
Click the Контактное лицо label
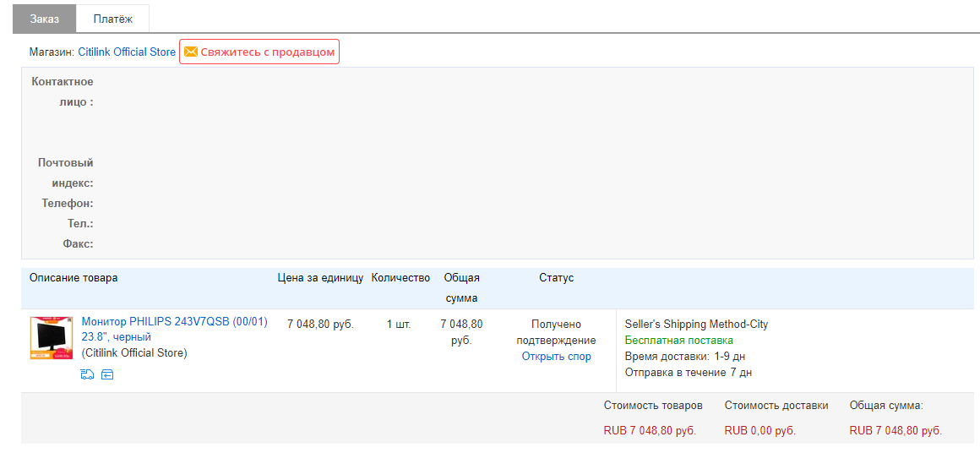click(x=63, y=92)
